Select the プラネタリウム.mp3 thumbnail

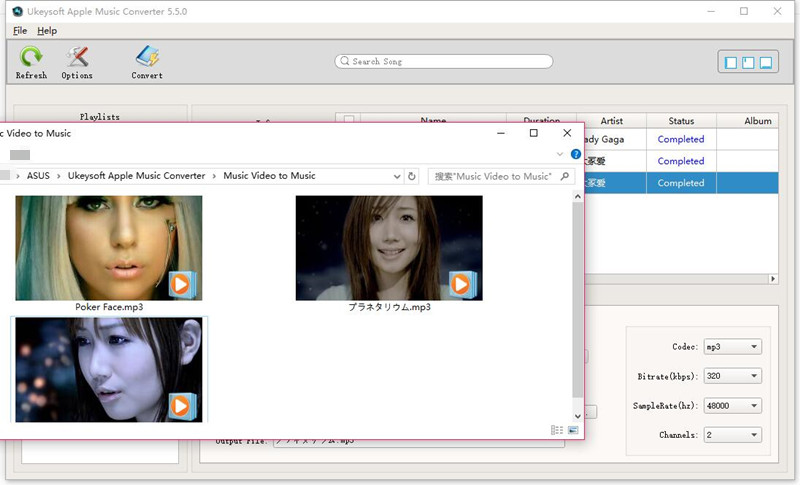pyautogui.click(x=389, y=248)
